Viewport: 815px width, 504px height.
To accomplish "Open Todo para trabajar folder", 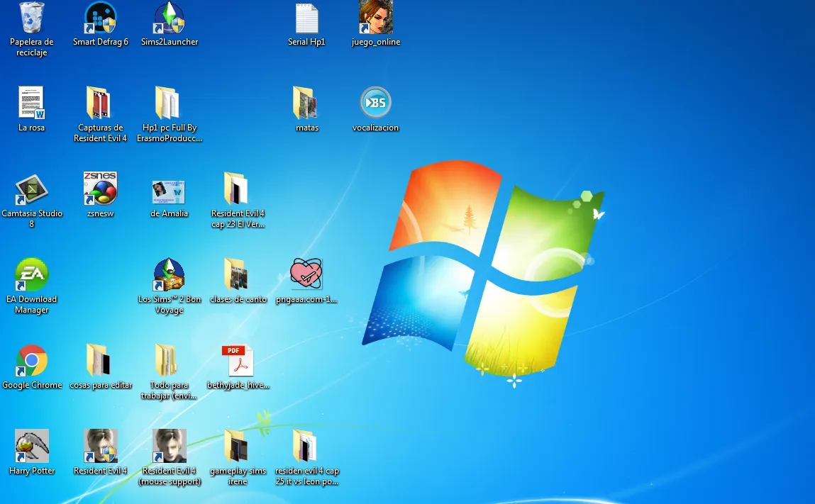I will [x=167, y=359].
